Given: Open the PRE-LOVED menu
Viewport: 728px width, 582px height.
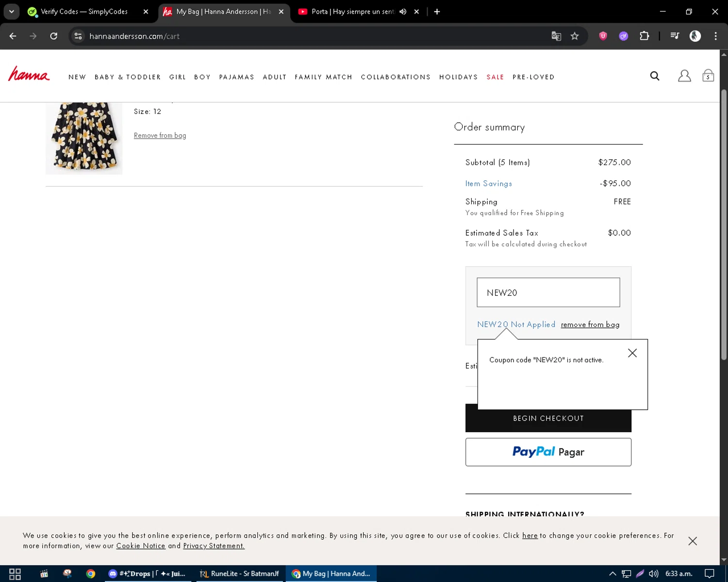Looking at the screenshot, I should coord(533,77).
